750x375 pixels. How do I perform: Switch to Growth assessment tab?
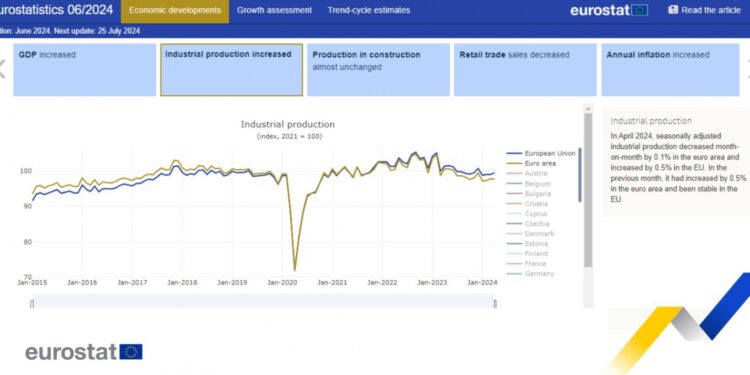[274, 11]
